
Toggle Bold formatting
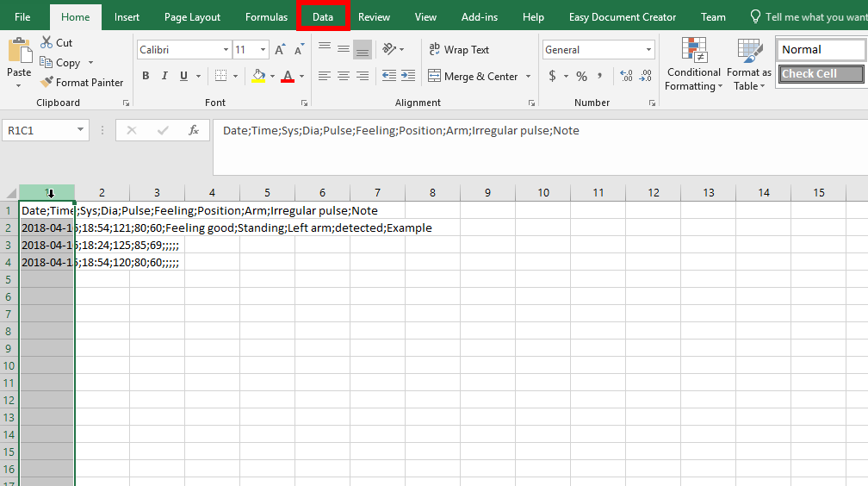coord(146,76)
